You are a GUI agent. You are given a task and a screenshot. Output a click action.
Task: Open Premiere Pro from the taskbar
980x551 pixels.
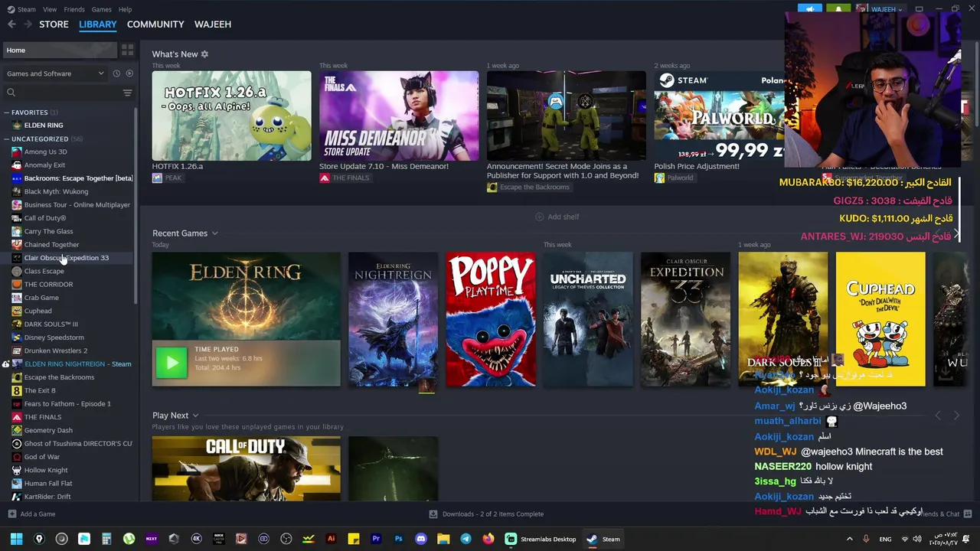[376, 539]
